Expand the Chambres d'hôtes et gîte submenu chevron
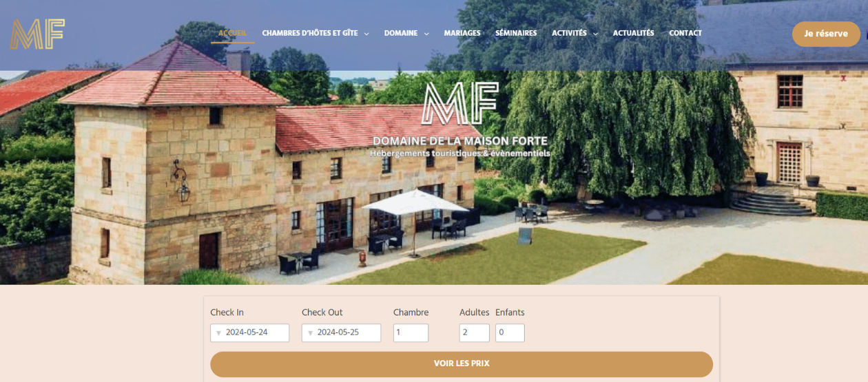868x382 pixels. click(366, 34)
